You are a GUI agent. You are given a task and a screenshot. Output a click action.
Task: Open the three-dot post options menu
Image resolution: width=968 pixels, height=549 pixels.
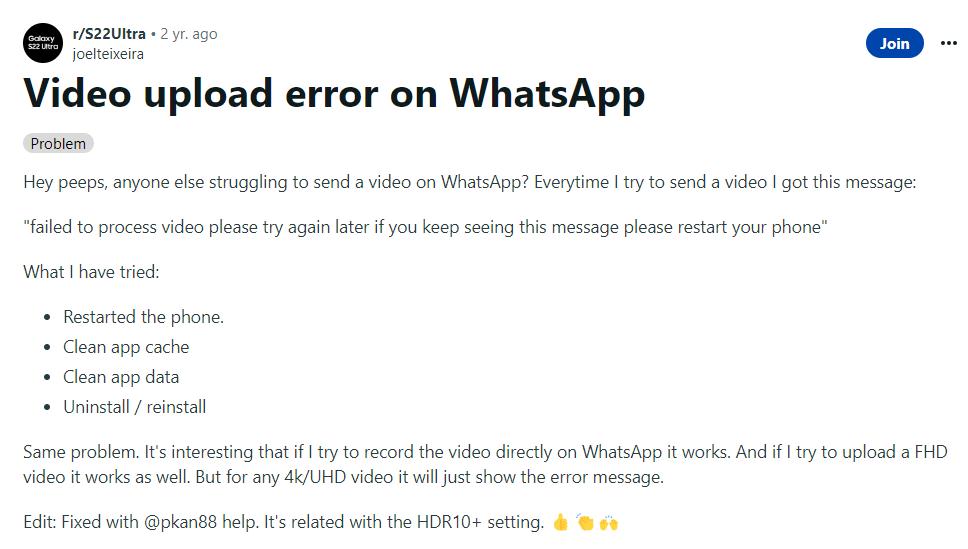pos(948,43)
